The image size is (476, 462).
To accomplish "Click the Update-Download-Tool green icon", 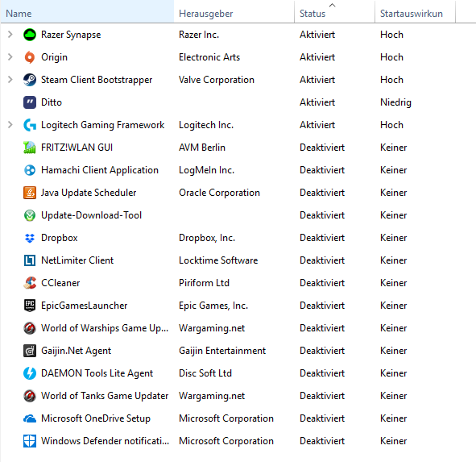I will click(30, 215).
